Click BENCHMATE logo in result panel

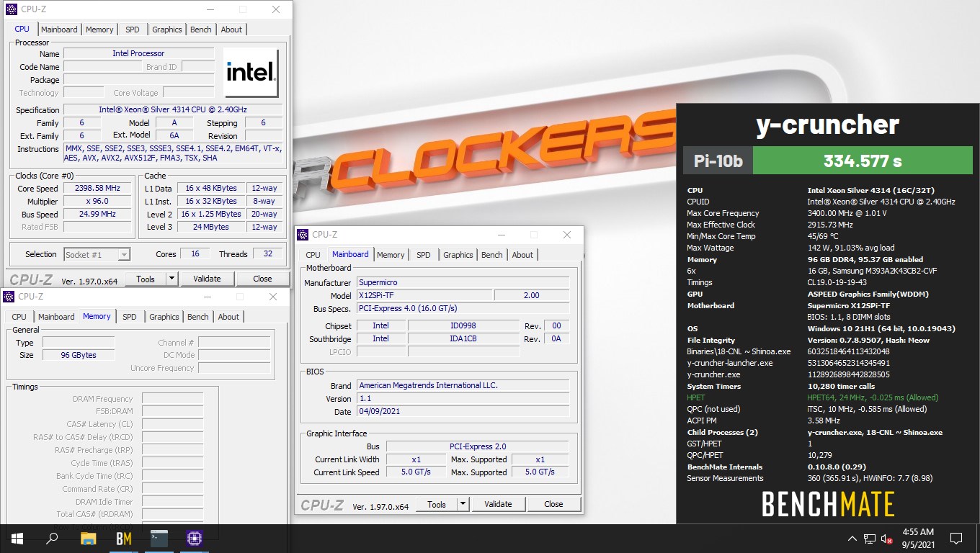tap(828, 505)
